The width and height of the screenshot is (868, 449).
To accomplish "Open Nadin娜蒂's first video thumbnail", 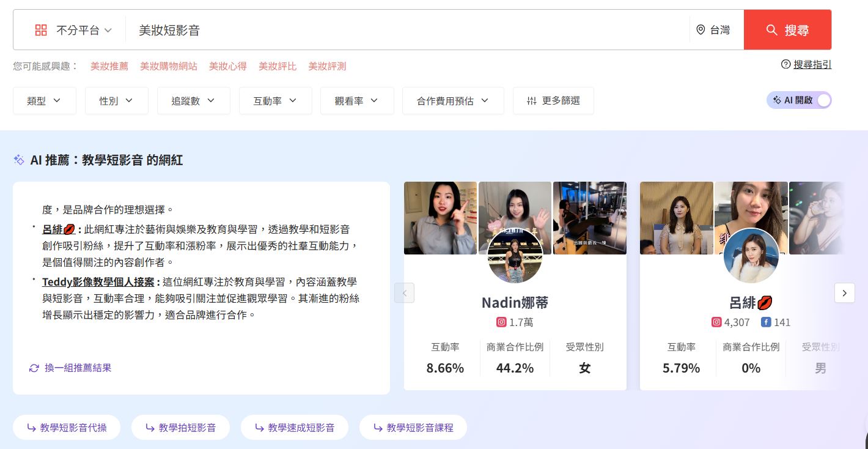I will pyautogui.click(x=440, y=218).
